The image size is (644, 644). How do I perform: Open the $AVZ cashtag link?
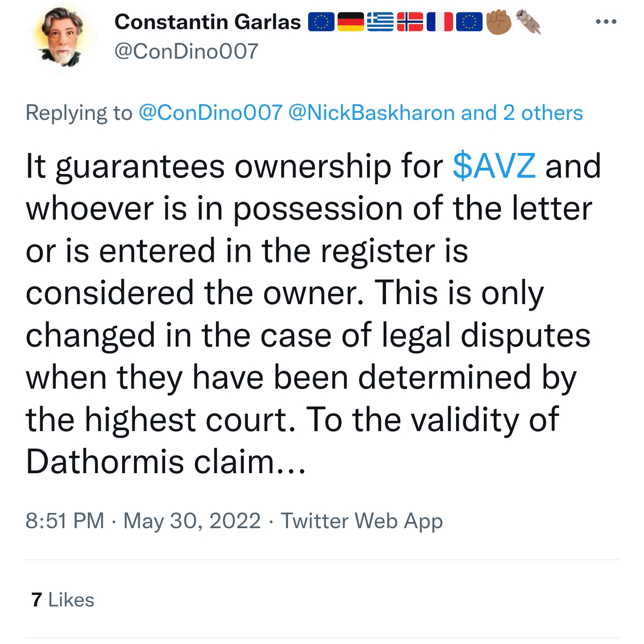(494, 166)
